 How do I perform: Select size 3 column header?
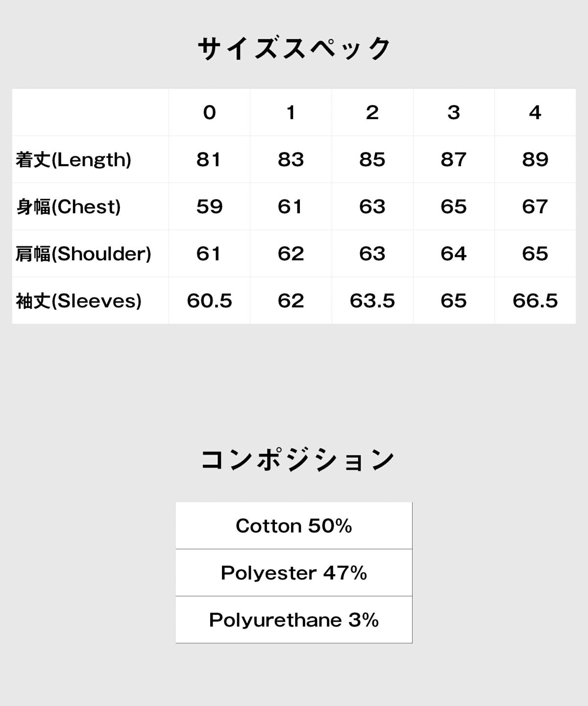(454, 112)
